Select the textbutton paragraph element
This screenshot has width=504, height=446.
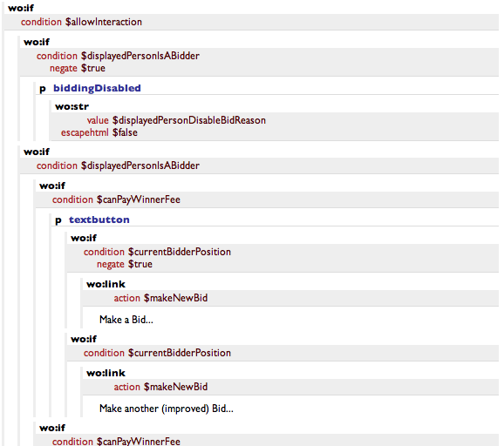tap(92, 220)
